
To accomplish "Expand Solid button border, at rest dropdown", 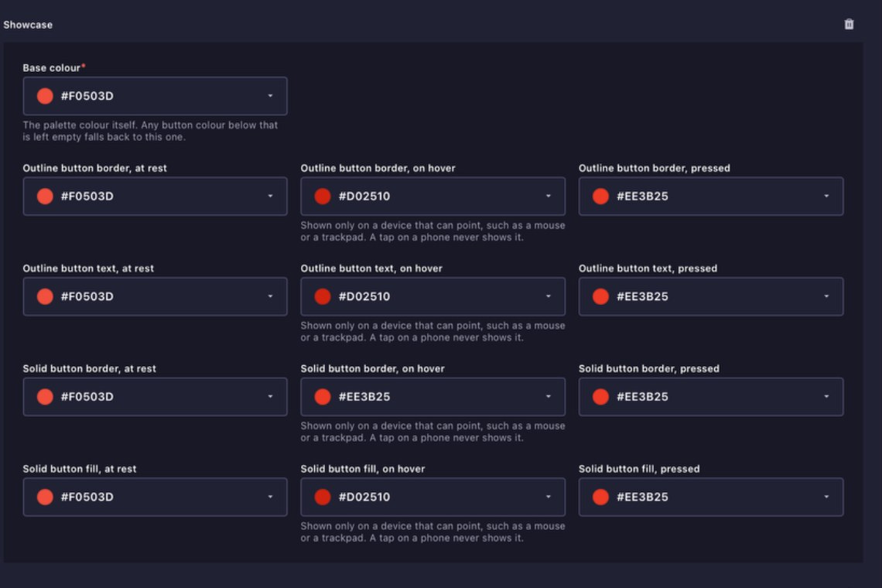I will tap(155, 397).
